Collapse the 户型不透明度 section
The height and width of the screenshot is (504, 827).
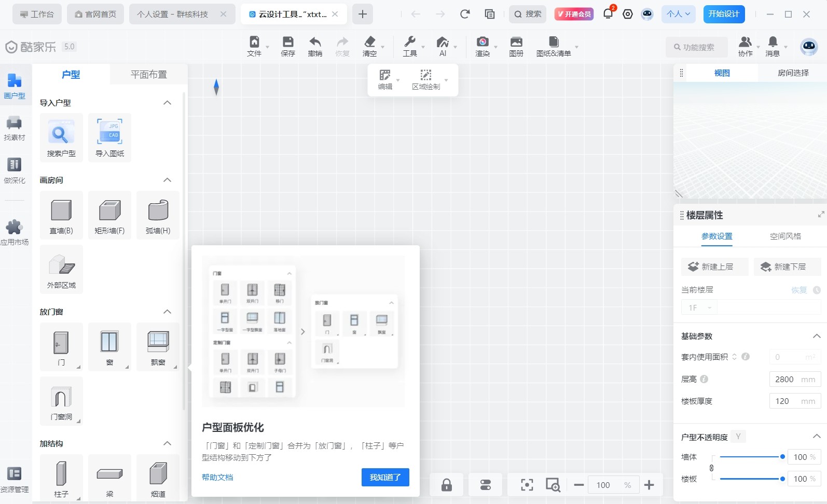pos(816,437)
